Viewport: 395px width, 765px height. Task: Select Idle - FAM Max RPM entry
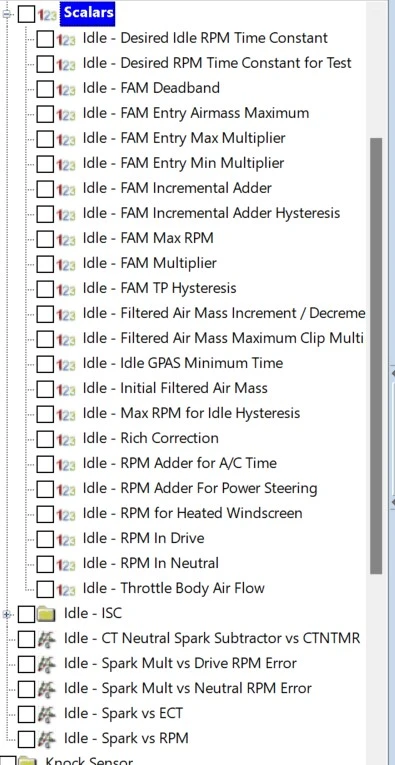(148, 238)
